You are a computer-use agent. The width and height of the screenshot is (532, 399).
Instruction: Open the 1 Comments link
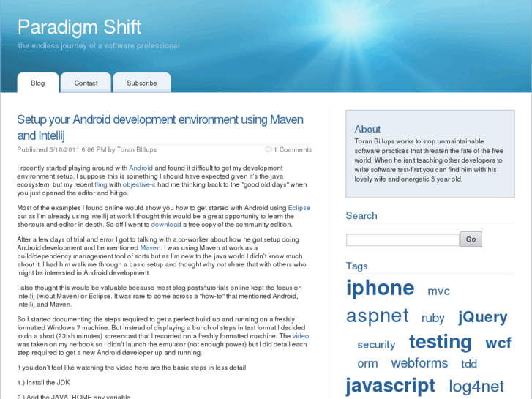point(293,150)
